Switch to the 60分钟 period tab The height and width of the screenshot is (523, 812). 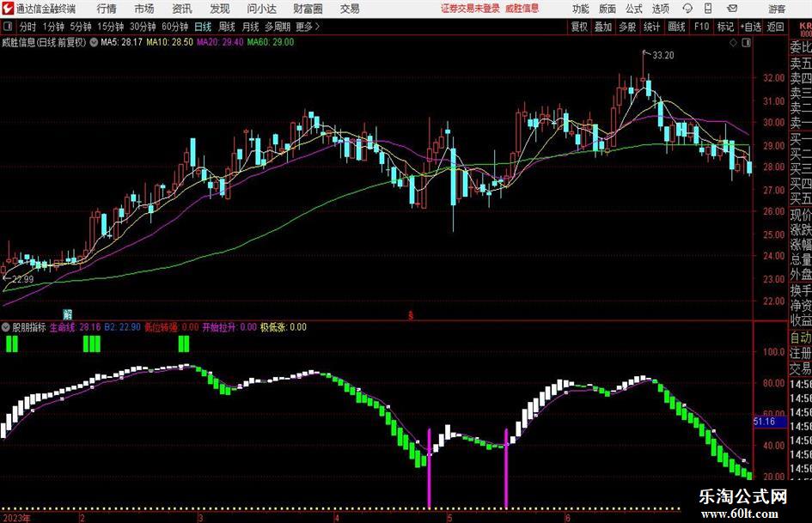point(175,27)
